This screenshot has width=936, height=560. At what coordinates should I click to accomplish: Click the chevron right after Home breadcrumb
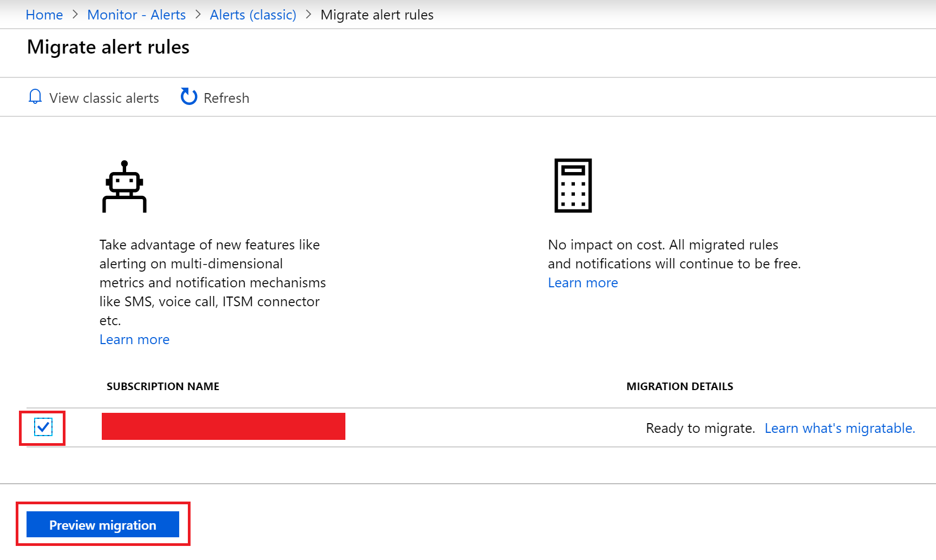click(75, 15)
